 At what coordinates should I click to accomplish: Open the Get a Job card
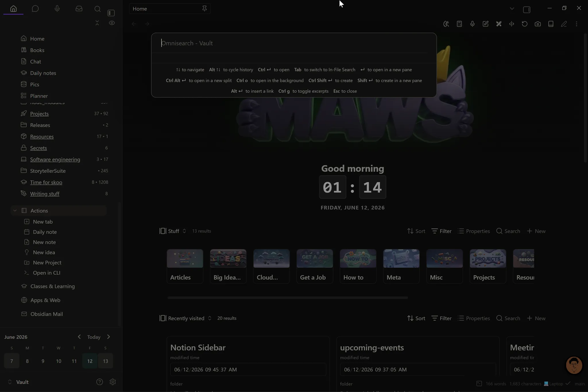[x=315, y=266]
